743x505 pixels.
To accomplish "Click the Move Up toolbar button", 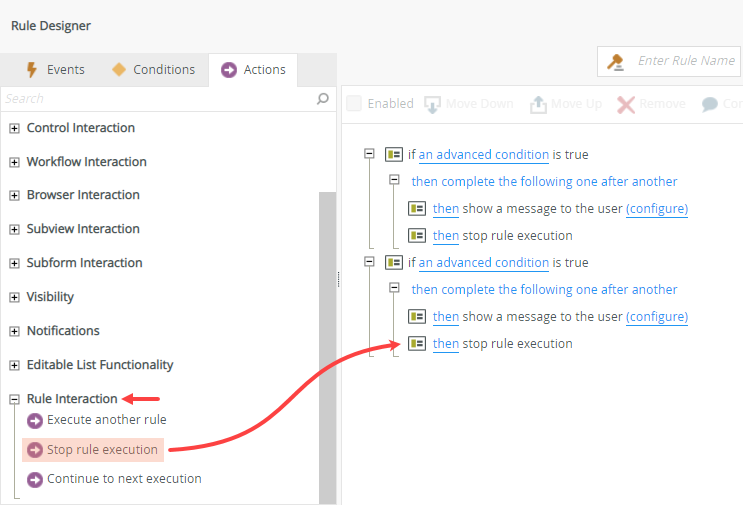I will click(x=566, y=104).
